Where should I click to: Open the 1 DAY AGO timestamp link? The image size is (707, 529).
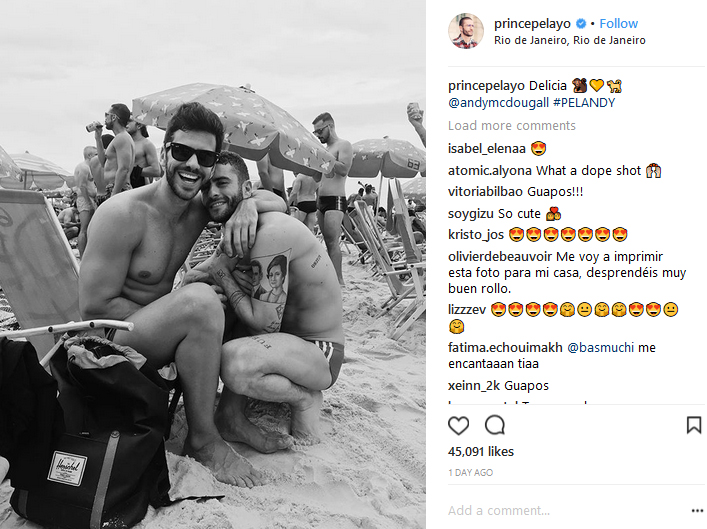click(x=470, y=473)
